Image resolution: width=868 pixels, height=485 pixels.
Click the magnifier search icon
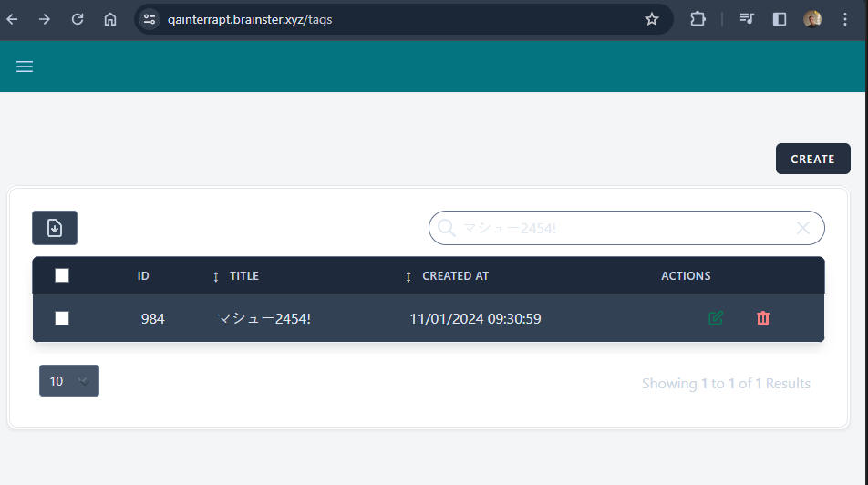447,228
